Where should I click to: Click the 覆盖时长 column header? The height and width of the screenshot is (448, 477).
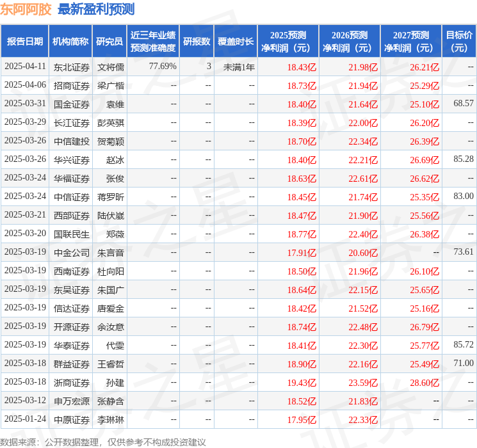(236, 42)
